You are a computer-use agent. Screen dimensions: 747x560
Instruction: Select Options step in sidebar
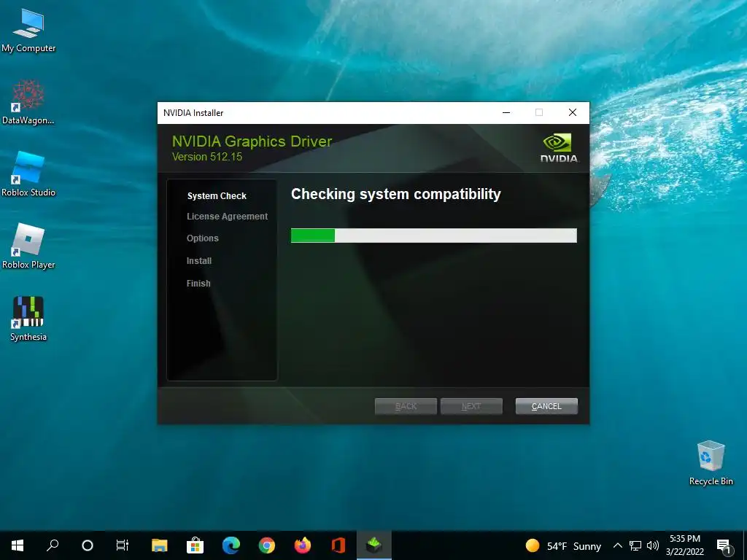[x=203, y=238]
